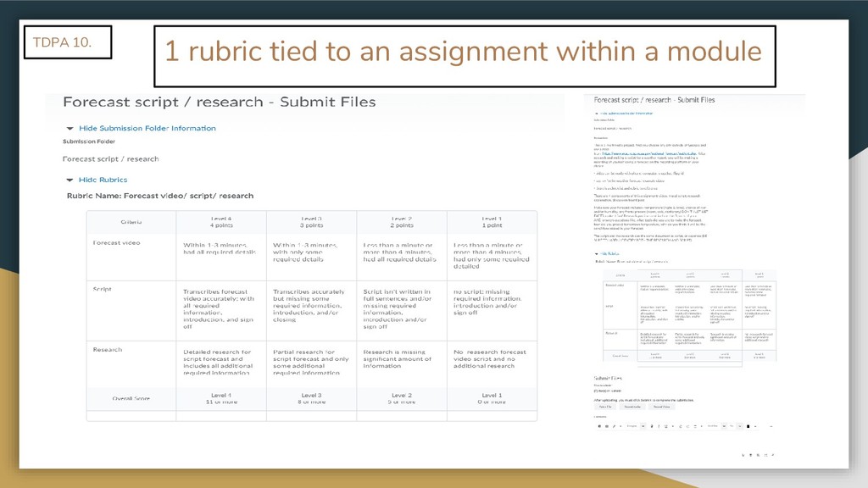Image resolution: width=868 pixels, height=488 pixels.
Task: Open the font size dropdown in comment editor
Action: [735, 426]
